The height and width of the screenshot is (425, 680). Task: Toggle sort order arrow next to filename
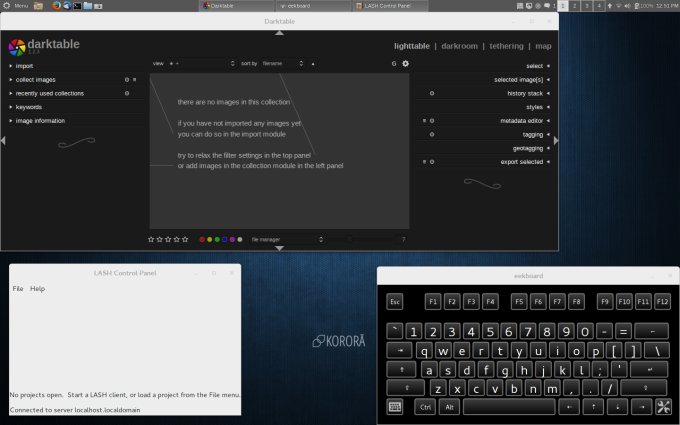[312, 63]
